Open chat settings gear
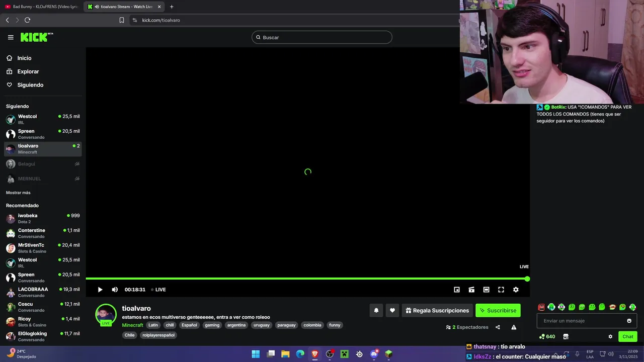Viewport: 644px width, 362px height. pos(610,337)
